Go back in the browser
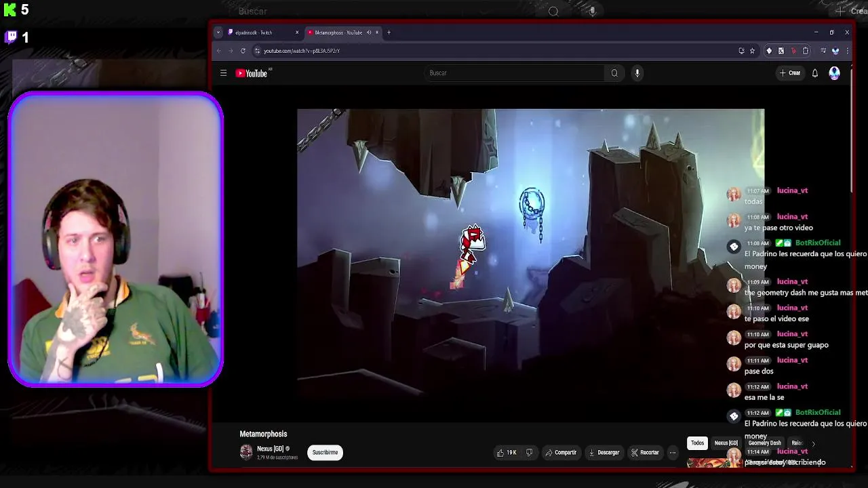The width and height of the screenshot is (868, 488). point(218,51)
